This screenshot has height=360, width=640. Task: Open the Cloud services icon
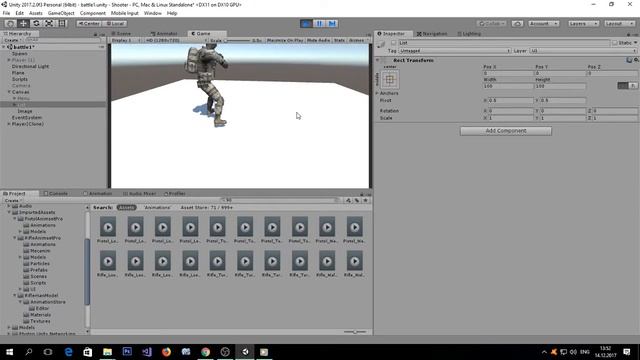pos(518,24)
